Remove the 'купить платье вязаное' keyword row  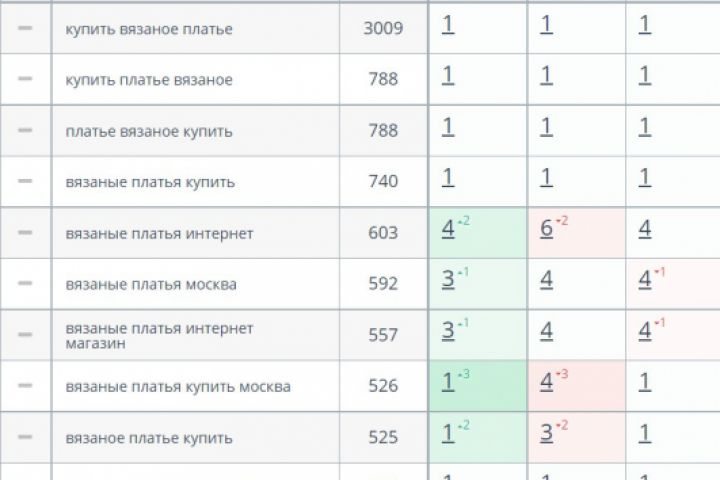(25, 79)
